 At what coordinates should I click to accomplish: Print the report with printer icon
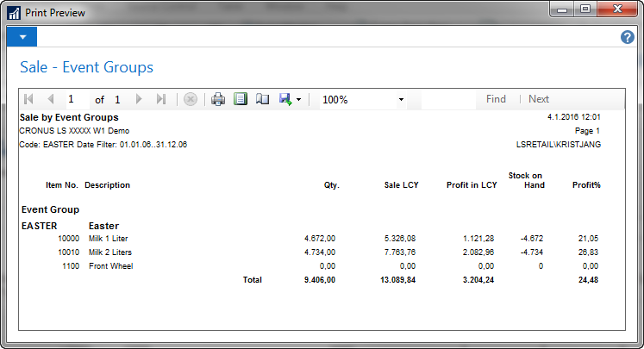click(218, 99)
